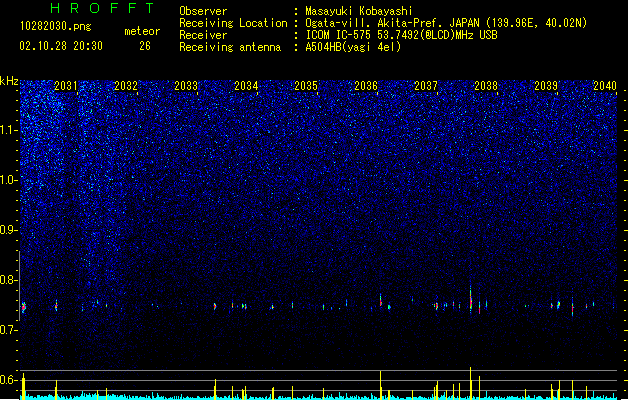
Task: Select the filename 10282030.png
Action: [56, 26]
